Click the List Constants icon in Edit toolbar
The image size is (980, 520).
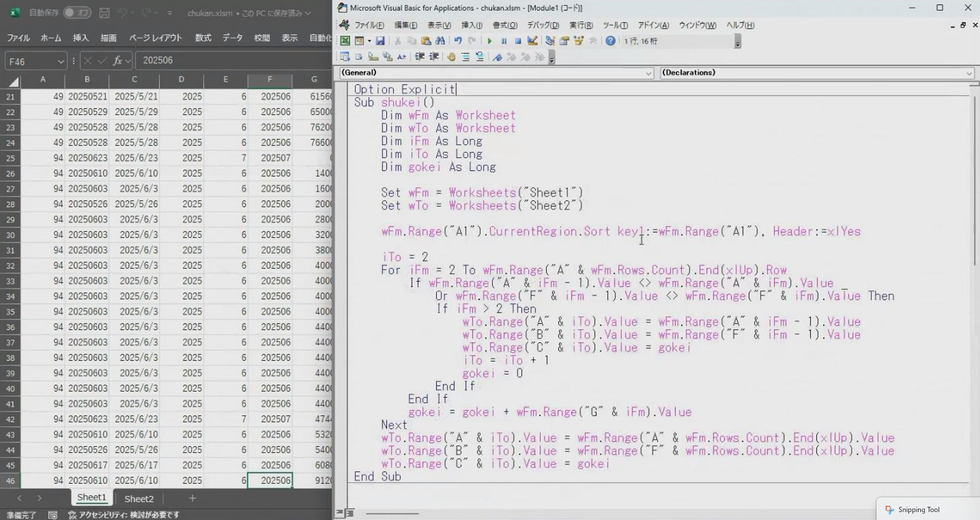(359, 57)
